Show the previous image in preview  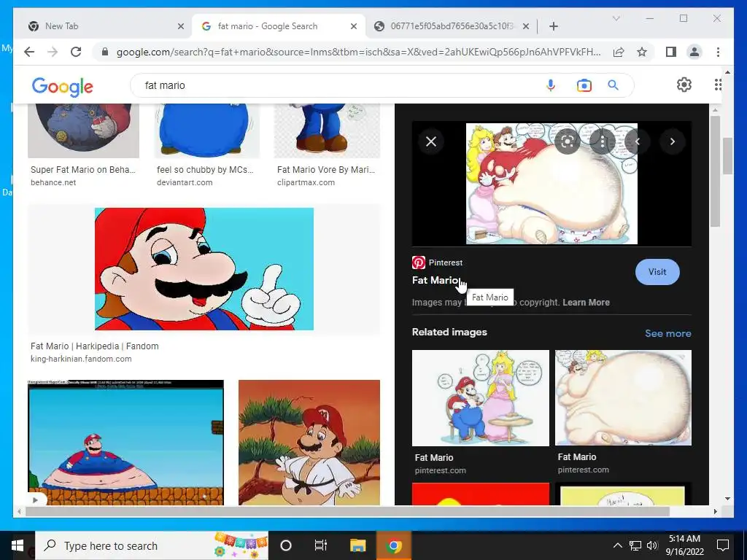(638, 141)
